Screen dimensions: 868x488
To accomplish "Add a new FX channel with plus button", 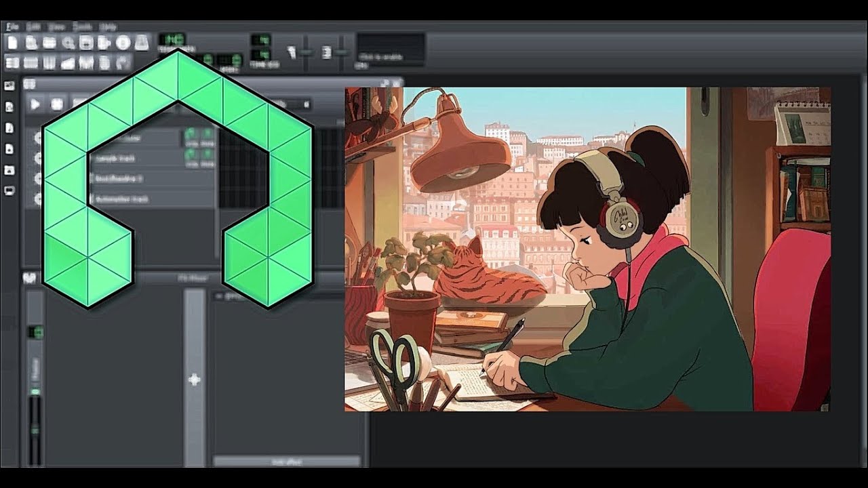I will (x=194, y=380).
